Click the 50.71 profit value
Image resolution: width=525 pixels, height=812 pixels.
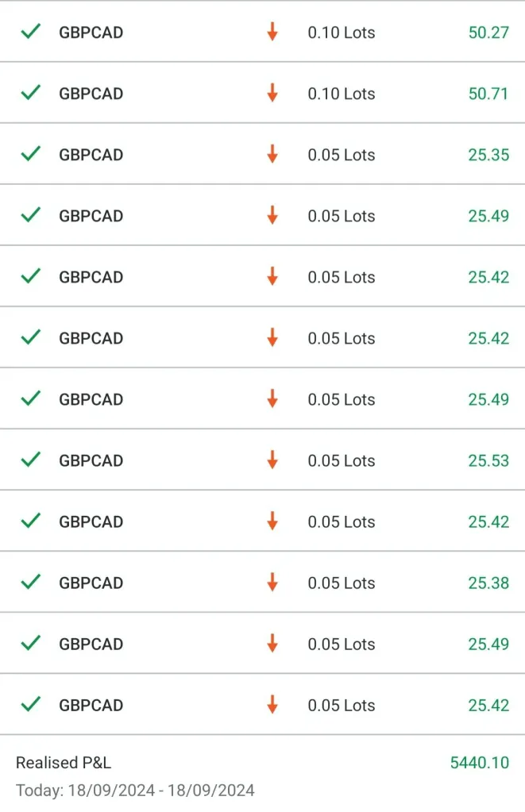click(x=488, y=94)
